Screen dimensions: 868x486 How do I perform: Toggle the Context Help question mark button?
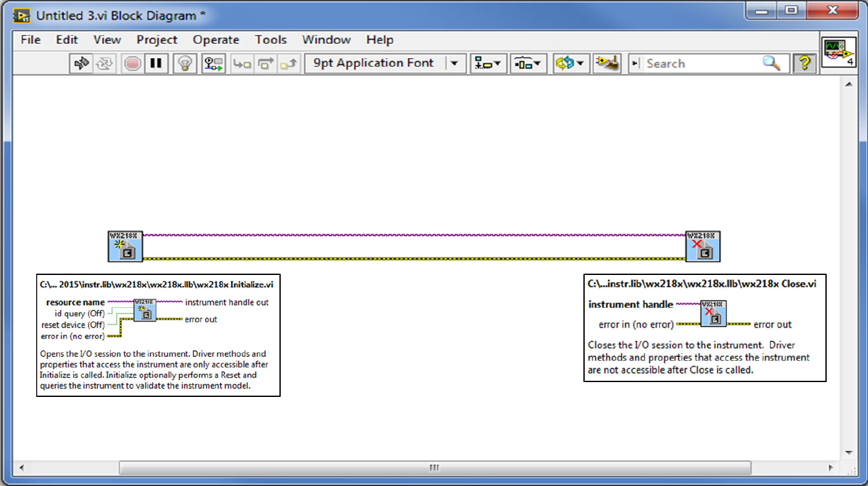pos(804,63)
